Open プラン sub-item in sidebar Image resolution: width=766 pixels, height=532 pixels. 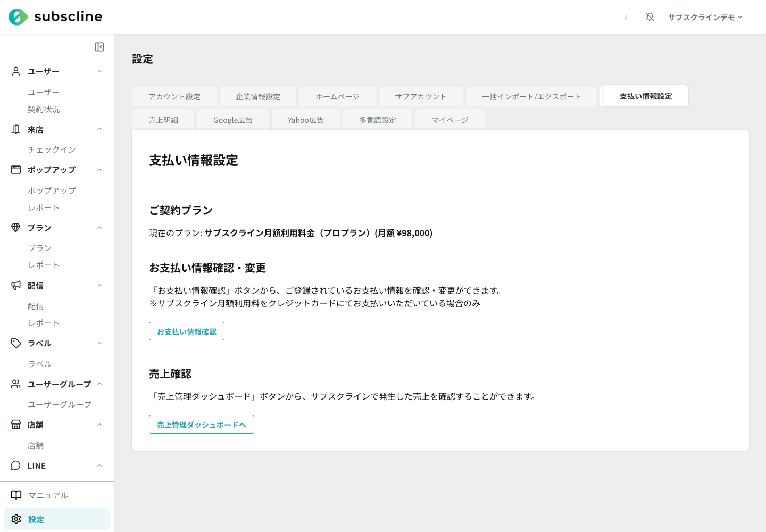click(40, 248)
